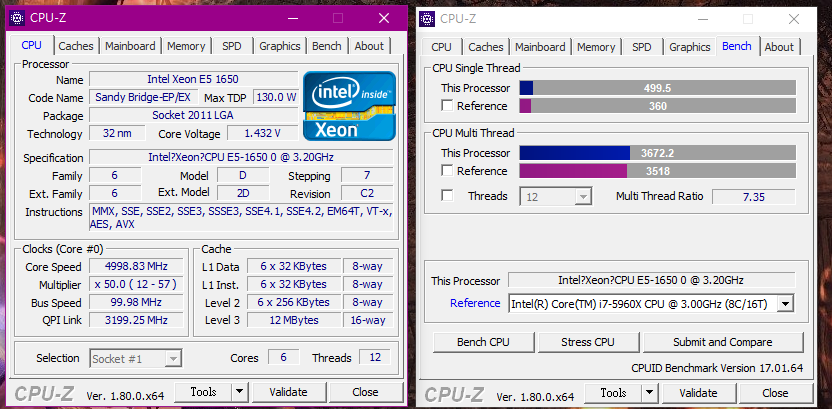This screenshot has height=409, width=832.
Task: Click the processor Name field Intel Xeon E5 1650
Action: tap(193, 80)
